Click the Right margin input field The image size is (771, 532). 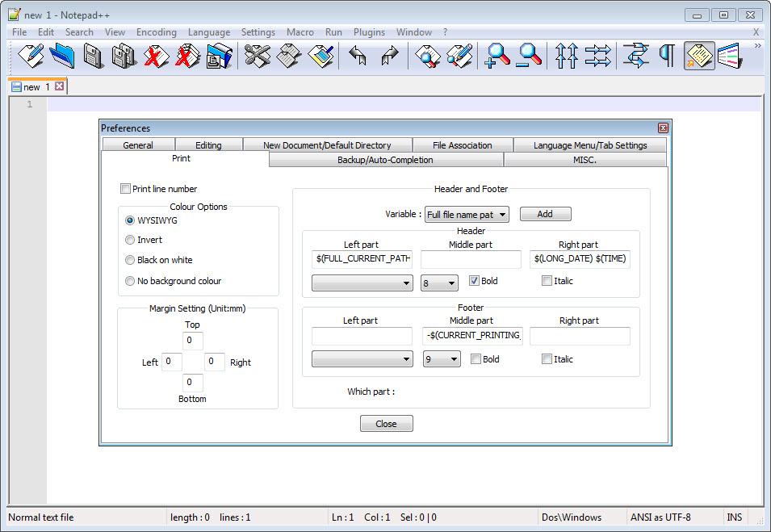click(x=215, y=362)
